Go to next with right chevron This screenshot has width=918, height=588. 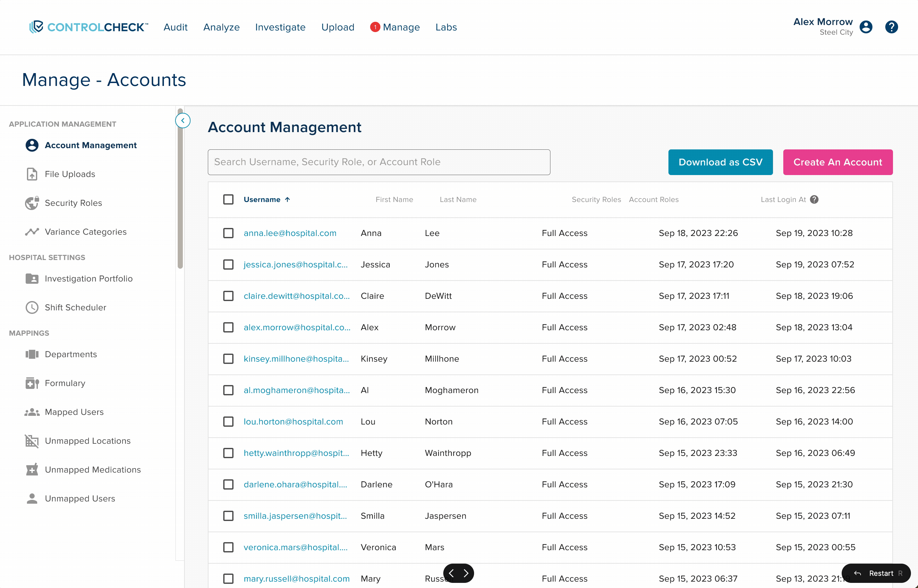pyautogui.click(x=466, y=573)
